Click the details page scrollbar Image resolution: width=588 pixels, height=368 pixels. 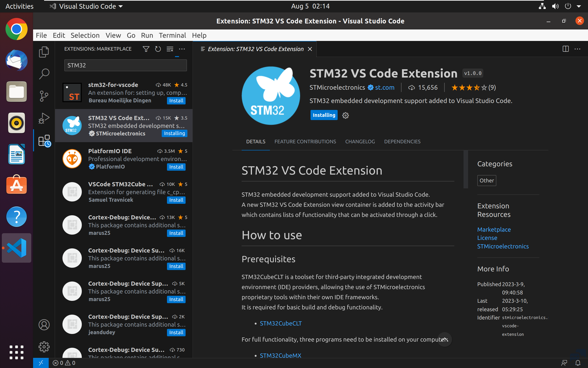point(466,170)
